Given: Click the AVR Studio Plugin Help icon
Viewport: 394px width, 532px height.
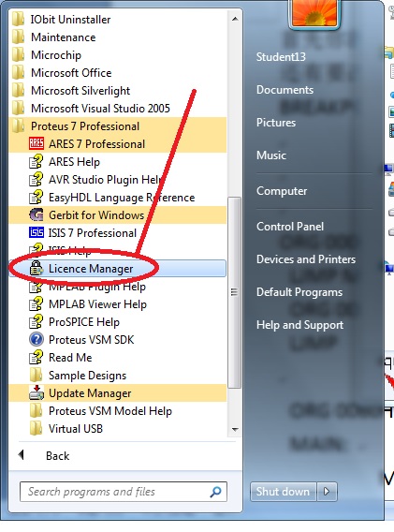Looking at the screenshot, I should coord(36,179).
